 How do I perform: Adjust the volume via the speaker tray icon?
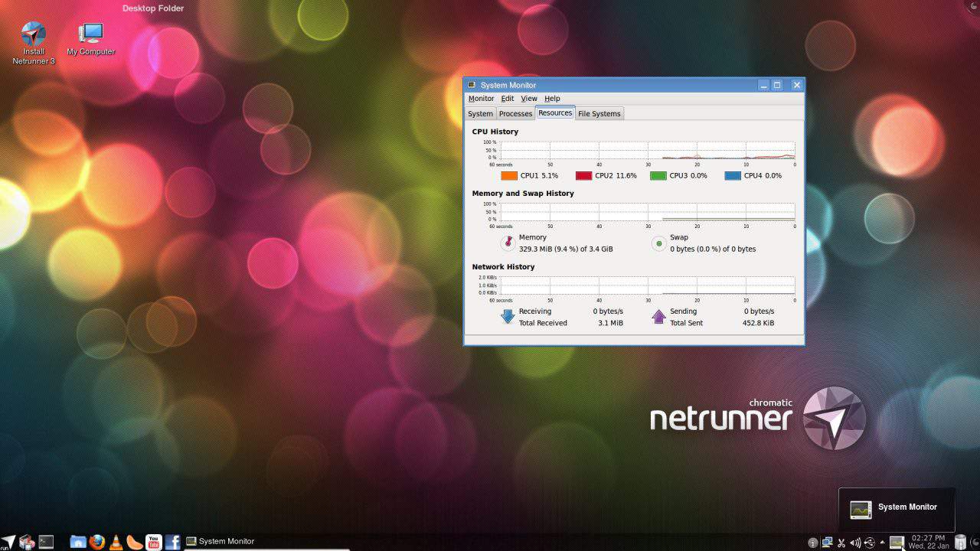[856, 541]
